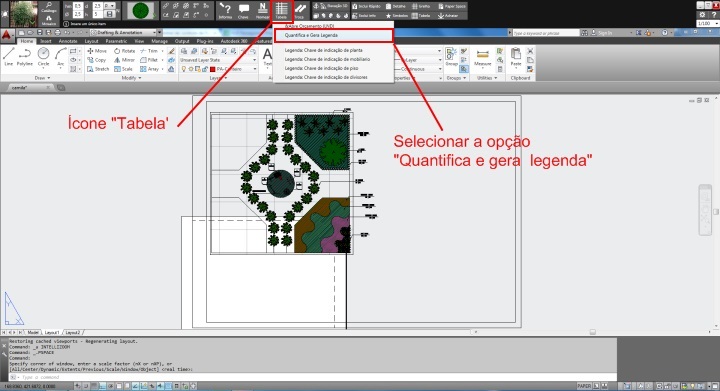720x391 pixels.
Task: Select the Arc draw tool
Action: point(61,57)
